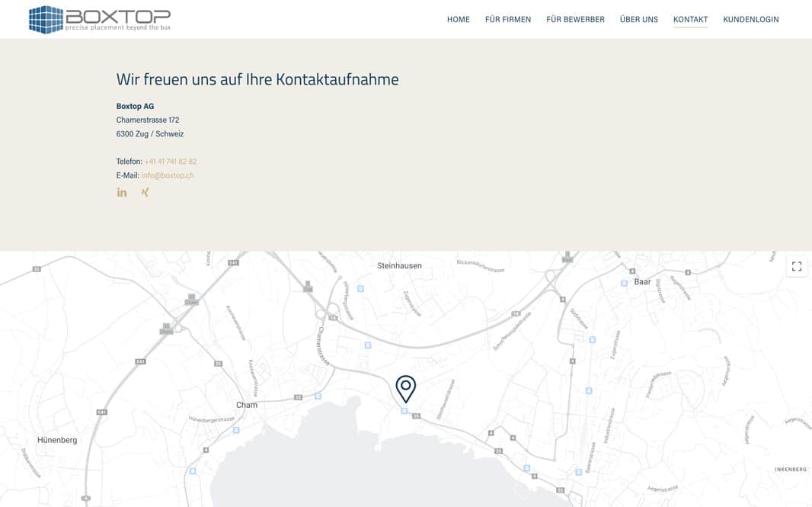Open the Für Firmen menu item
This screenshot has width=812, height=507.
click(x=507, y=20)
